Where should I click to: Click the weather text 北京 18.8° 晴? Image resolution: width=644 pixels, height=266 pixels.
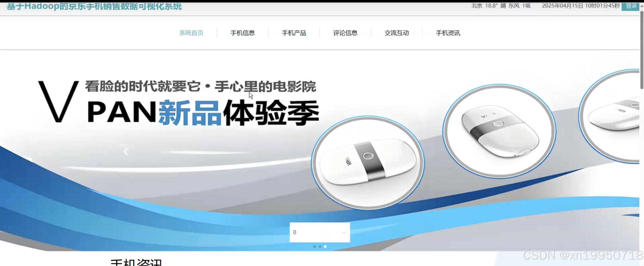(489, 6)
